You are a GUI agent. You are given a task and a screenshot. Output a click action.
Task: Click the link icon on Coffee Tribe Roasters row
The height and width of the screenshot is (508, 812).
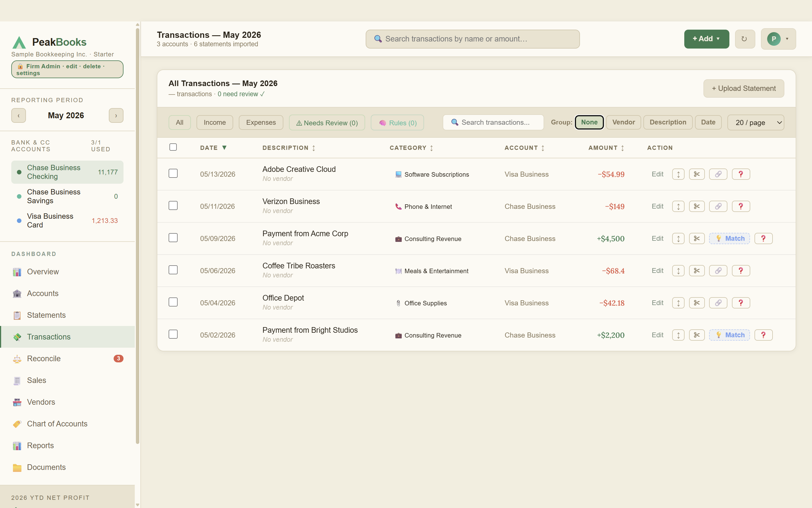(x=718, y=271)
